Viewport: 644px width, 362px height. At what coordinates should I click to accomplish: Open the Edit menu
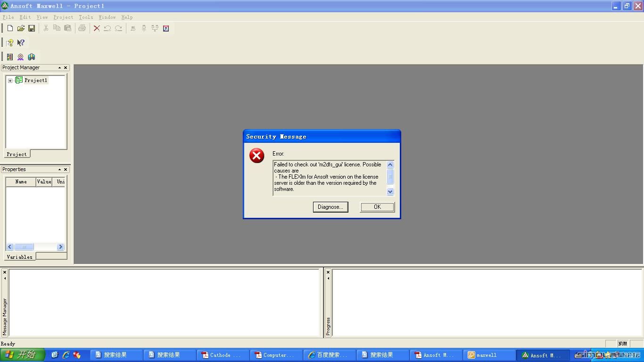coord(25,17)
